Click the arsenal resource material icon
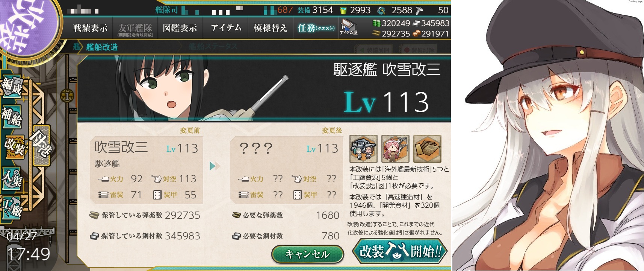Screen dimensions: 644x271 coord(395,149)
